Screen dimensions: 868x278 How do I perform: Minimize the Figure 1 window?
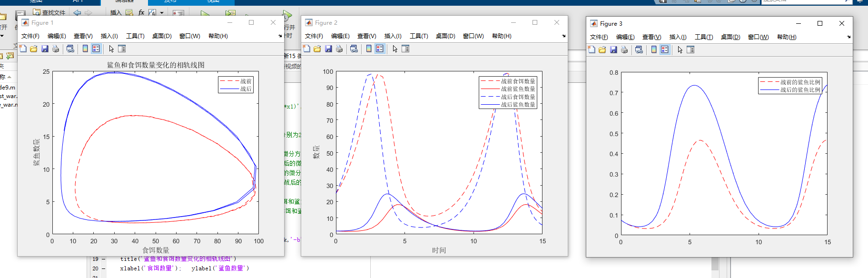pos(230,22)
